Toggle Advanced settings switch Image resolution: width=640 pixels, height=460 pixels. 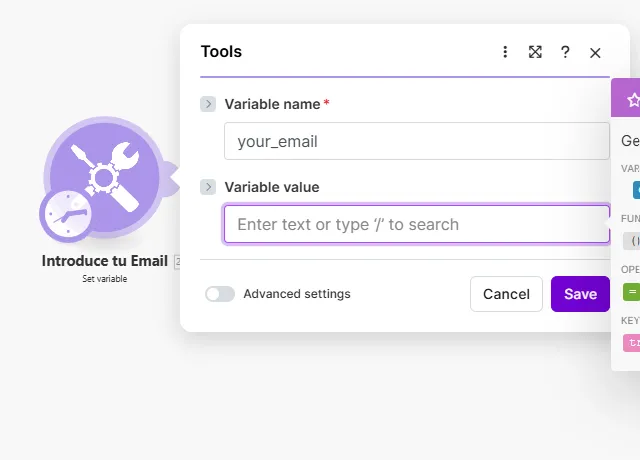tap(220, 294)
